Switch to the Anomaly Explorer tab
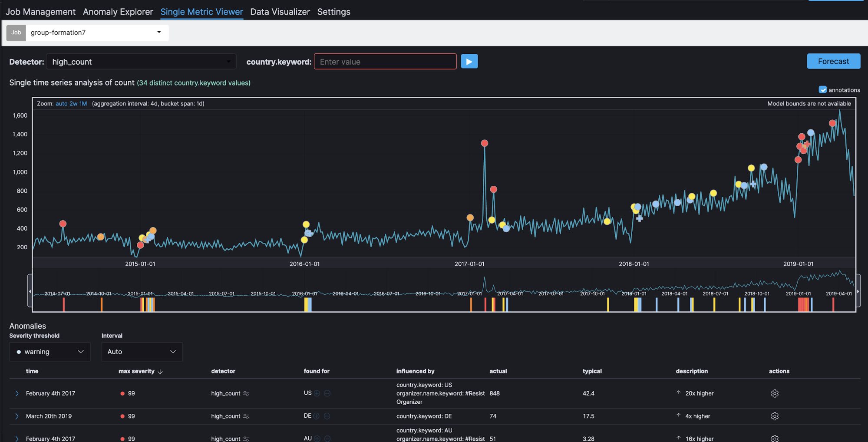 tap(118, 12)
